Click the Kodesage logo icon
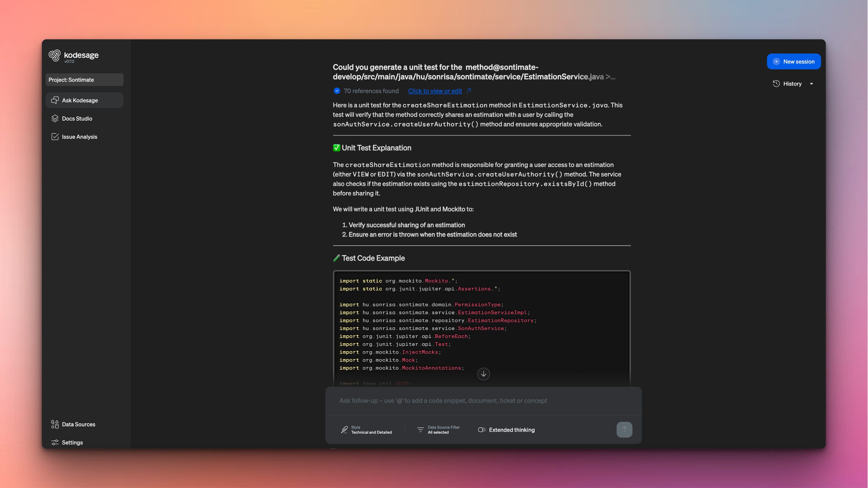Screen dimensions: 868x488 (x=54, y=56)
